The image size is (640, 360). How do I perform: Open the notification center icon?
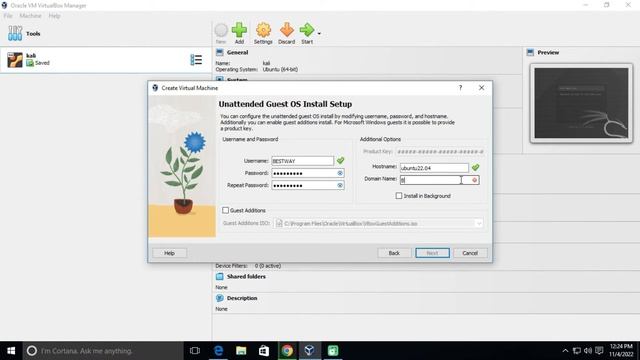tap(599, 351)
